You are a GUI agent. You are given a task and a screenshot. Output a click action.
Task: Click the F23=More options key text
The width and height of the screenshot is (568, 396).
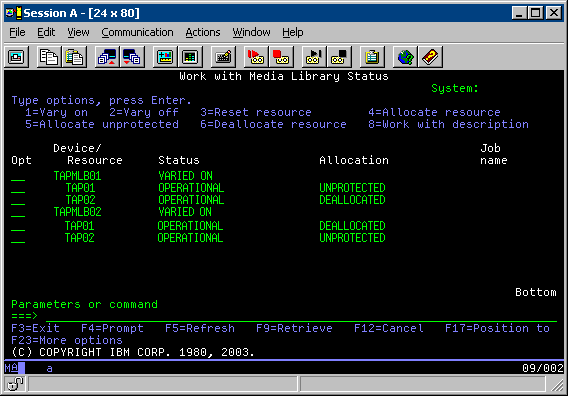coord(67,340)
